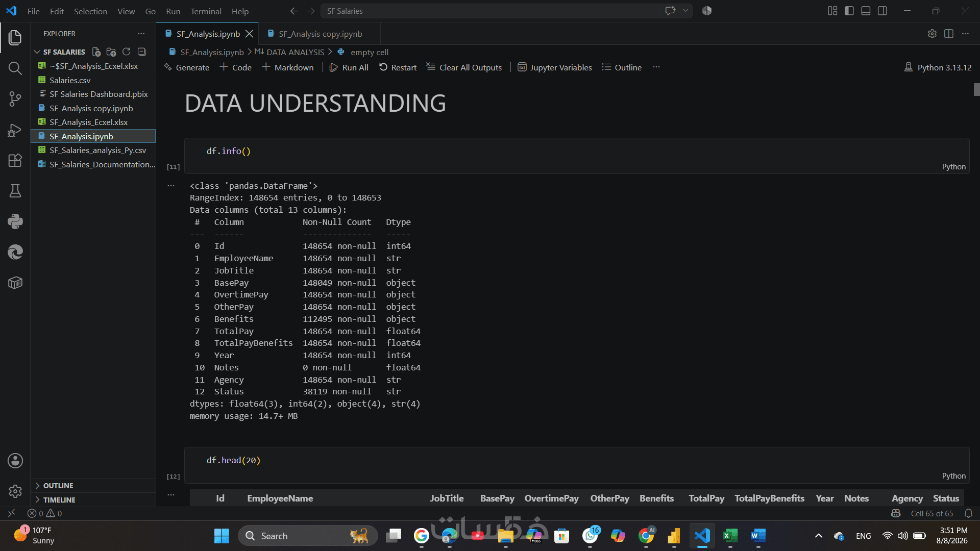Viewport: 980px width, 551px height.
Task: Go forward using navigation arrow
Action: pos(311,11)
